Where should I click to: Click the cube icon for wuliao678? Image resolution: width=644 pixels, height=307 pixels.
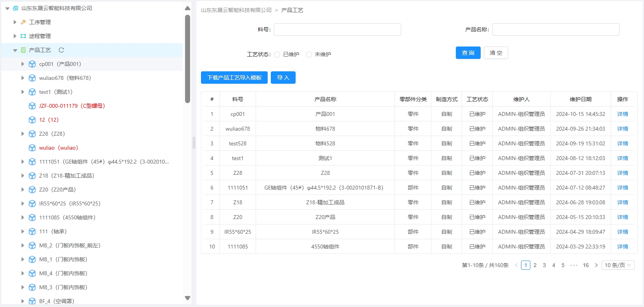click(x=32, y=78)
